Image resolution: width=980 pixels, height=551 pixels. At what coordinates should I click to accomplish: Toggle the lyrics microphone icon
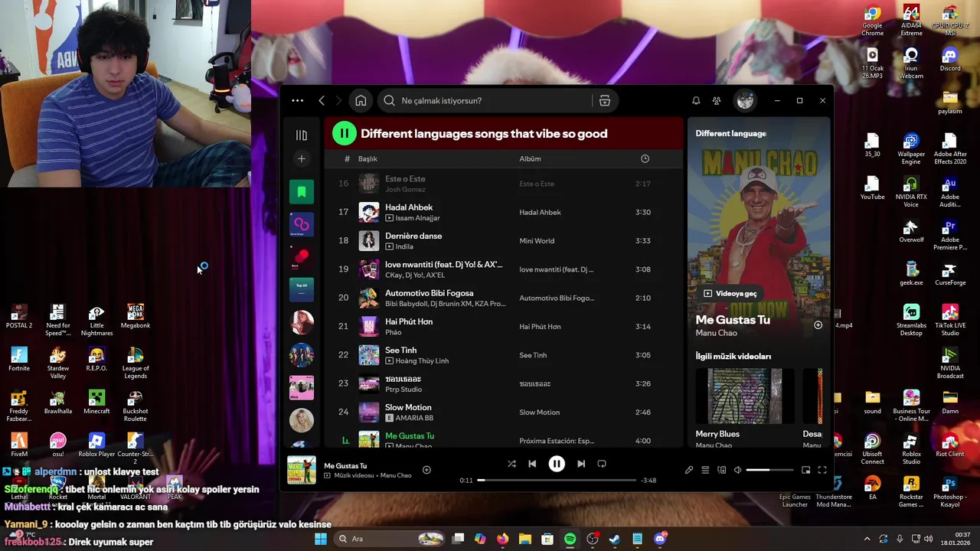click(688, 470)
